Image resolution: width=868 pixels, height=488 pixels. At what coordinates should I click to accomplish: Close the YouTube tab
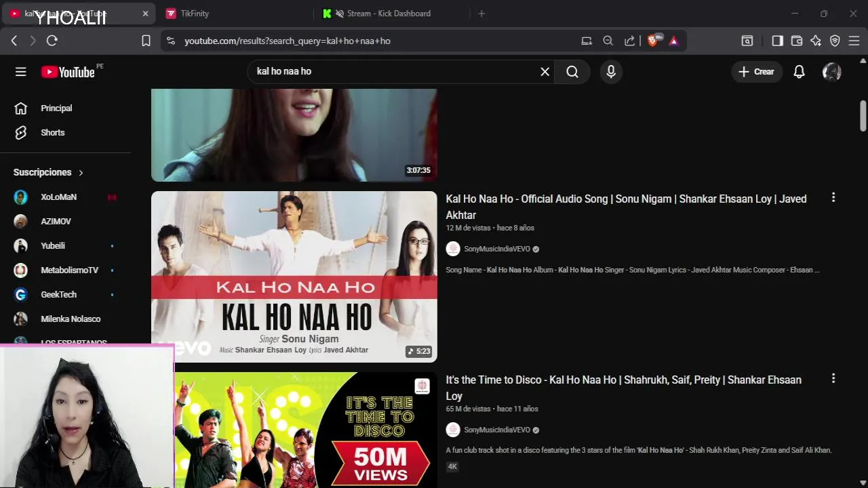coord(145,14)
